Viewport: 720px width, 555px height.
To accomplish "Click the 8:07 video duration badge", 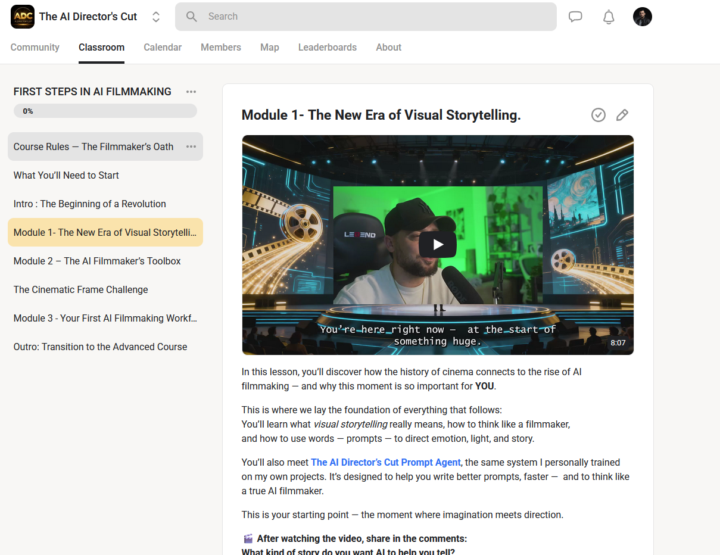I will pyautogui.click(x=618, y=342).
